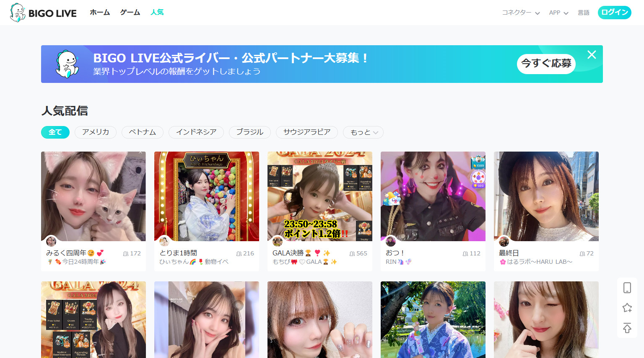Select the 全て filter tab
Screen dimensions: 644x358
(x=55, y=132)
